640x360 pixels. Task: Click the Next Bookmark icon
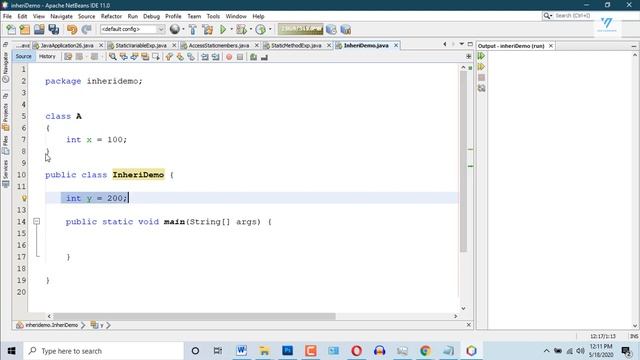(x=180, y=57)
